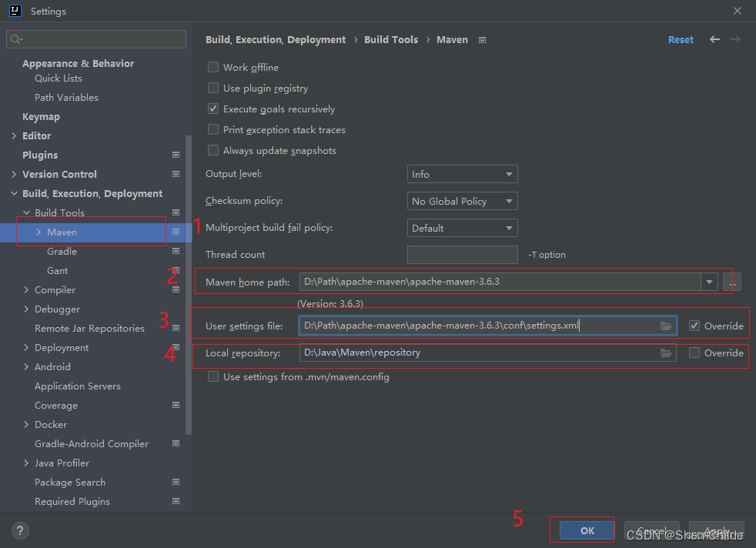Screen dimensions: 756x548
Task: Focus the settings search field
Action: click(96, 39)
